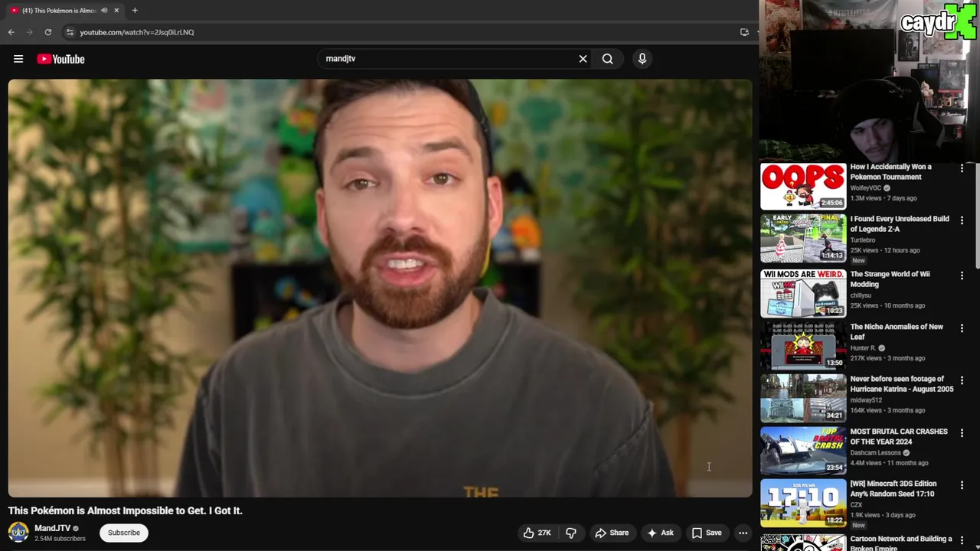
Task: Go back in browser
Action: coord(11,32)
